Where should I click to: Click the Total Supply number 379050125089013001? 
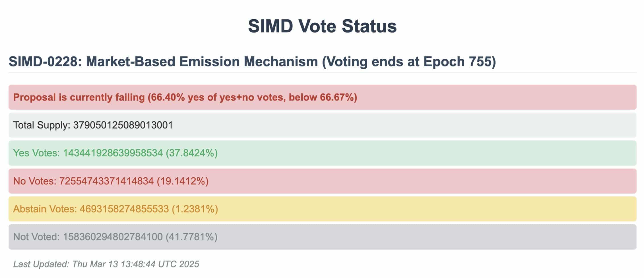click(123, 125)
